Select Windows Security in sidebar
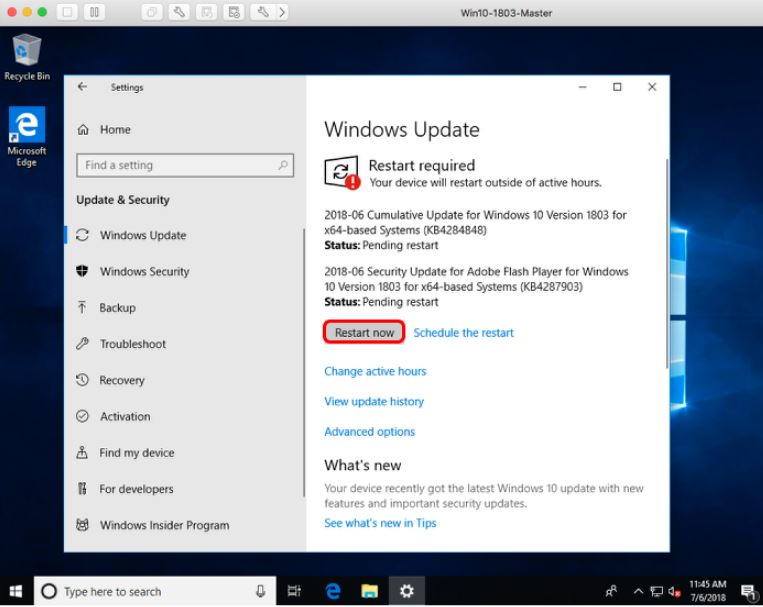Image resolution: width=763 pixels, height=607 pixels. tap(185, 271)
